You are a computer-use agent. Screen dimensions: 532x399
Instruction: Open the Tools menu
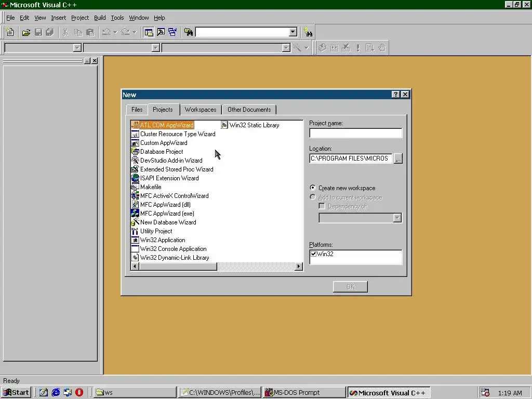tap(117, 18)
